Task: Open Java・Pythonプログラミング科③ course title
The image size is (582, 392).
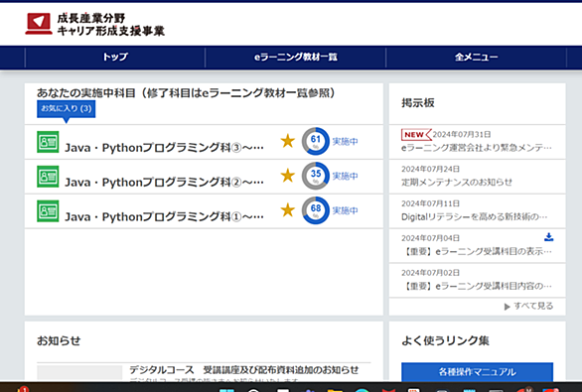Action: pyautogui.click(x=165, y=148)
